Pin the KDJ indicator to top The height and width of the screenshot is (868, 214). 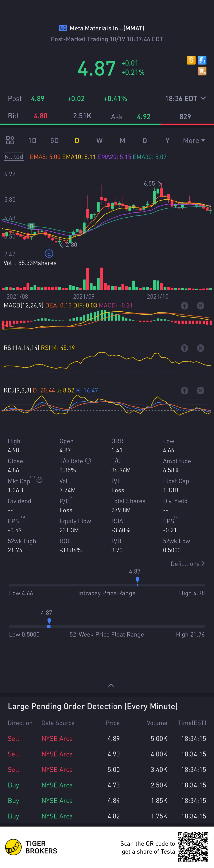coord(184,391)
